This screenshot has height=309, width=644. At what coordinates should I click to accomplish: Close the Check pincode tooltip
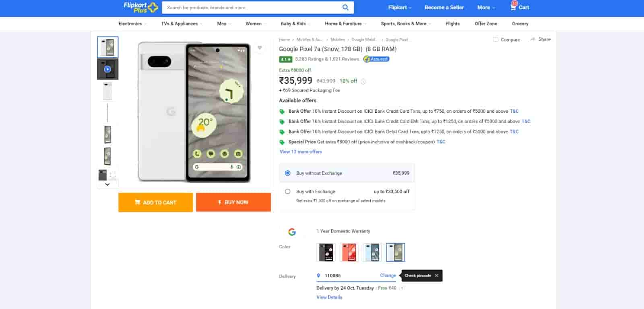pyautogui.click(x=436, y=276)
